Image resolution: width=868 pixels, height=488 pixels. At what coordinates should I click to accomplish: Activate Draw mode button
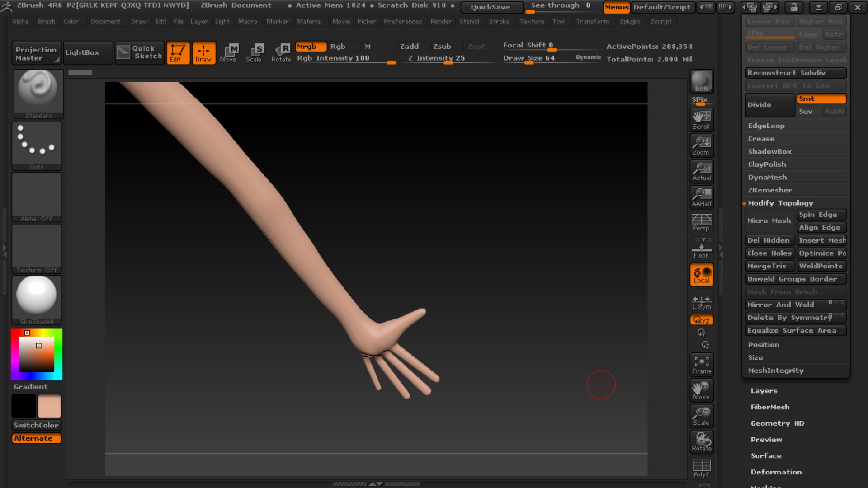coord(203,53)
